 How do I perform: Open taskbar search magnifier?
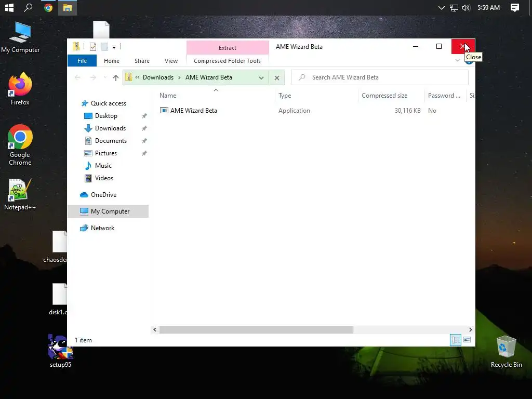pos(28,7)
